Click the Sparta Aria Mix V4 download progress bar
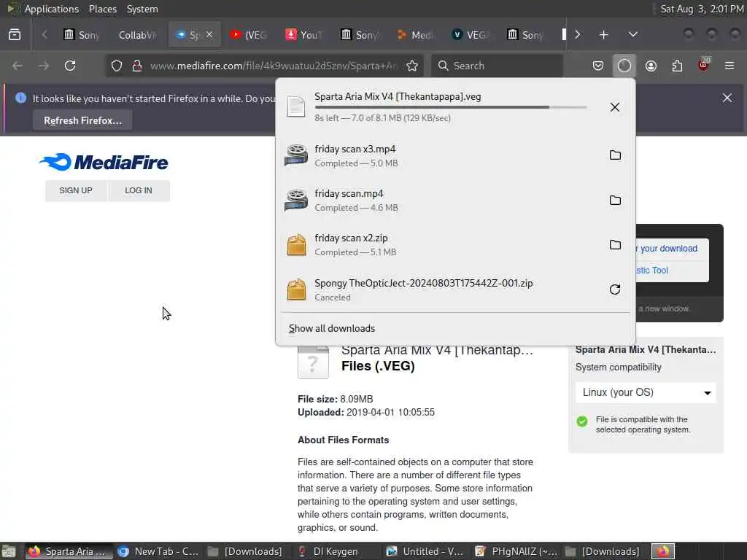Viewport: 747px width, 560px height. pos(450,107)
